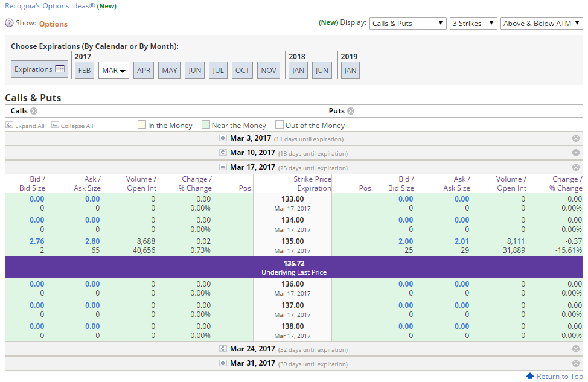Select the JAN 2019 expiration

350,71
